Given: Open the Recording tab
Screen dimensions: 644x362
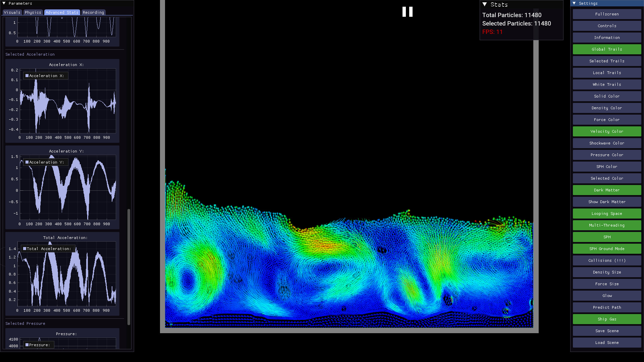Looking at the screenshot, I should [x=93, y=12].
